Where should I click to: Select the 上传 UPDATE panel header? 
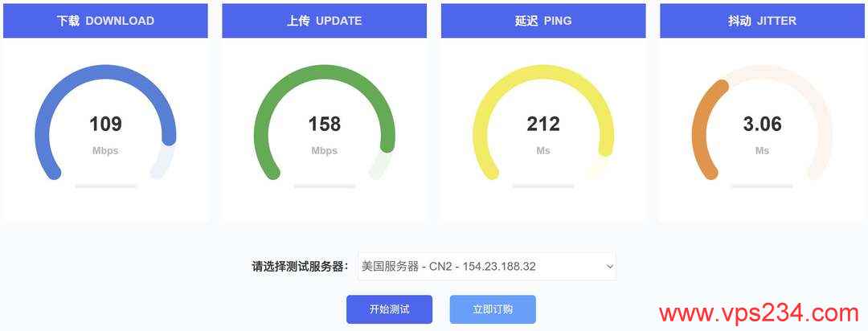click(x=325, y=21)
